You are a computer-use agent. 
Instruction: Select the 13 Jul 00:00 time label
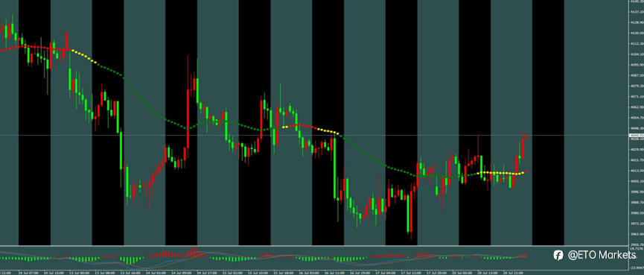tap(80, 273)
